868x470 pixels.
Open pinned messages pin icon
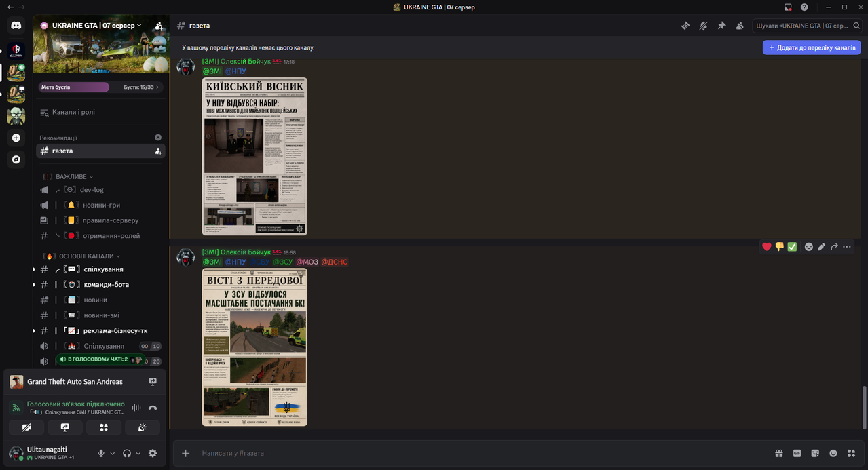coord(721,26)
